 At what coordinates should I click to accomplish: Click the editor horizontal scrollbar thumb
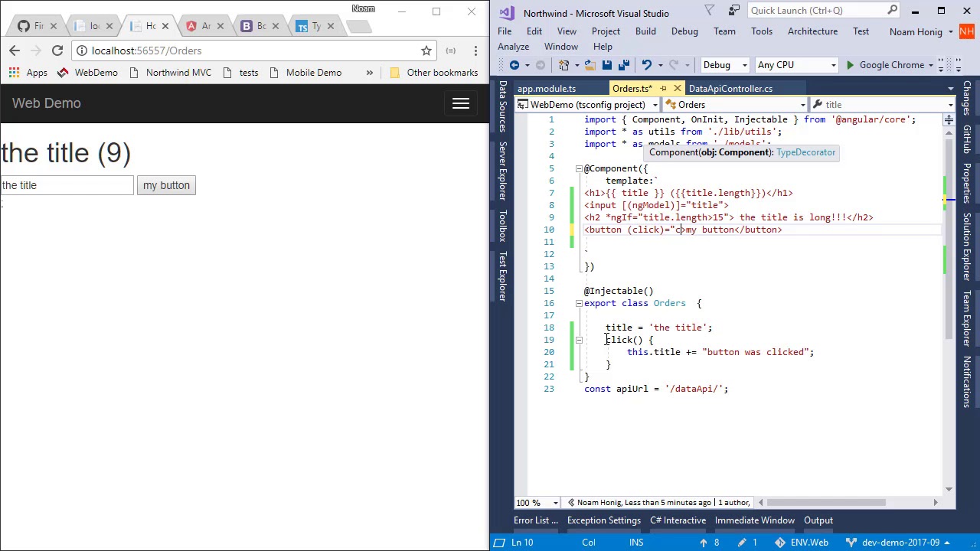click(x=825, y=503)
